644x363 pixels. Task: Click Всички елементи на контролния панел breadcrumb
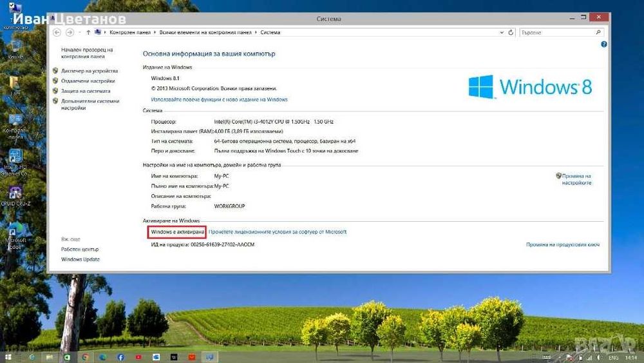[x=205, y=32]
